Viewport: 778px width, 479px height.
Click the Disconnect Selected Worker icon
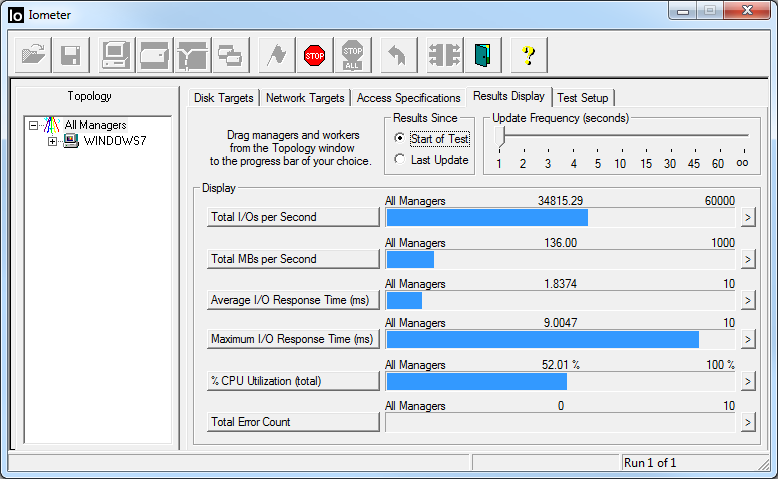[445, 55]
